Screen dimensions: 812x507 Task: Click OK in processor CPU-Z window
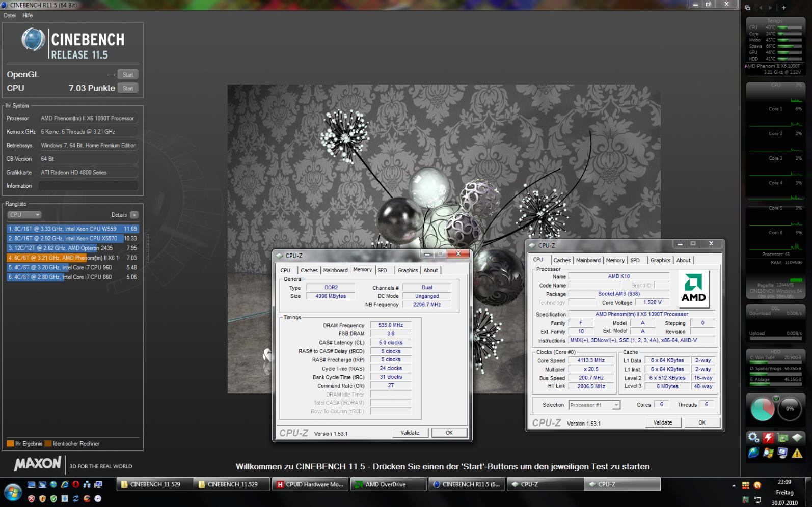(702, 422)
